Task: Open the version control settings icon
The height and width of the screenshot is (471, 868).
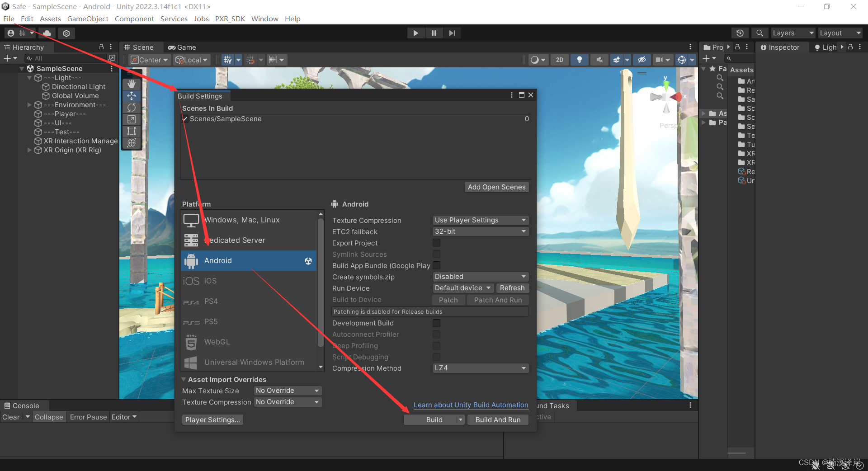Action: point(66,33)
